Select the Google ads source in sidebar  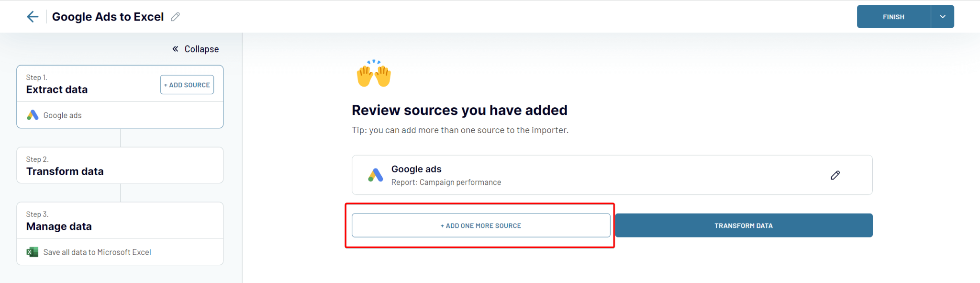(x=120, y=115)
